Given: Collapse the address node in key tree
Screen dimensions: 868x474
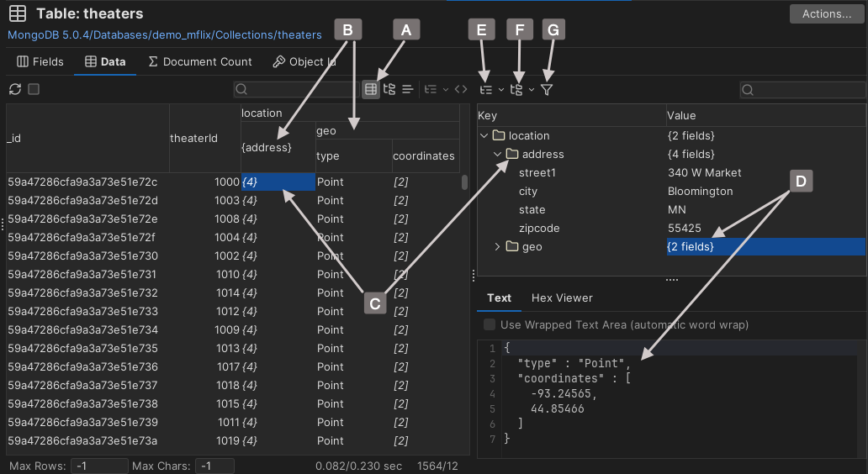Looking at the screenshot, I should pyautogui.click(x=497, y=154).
